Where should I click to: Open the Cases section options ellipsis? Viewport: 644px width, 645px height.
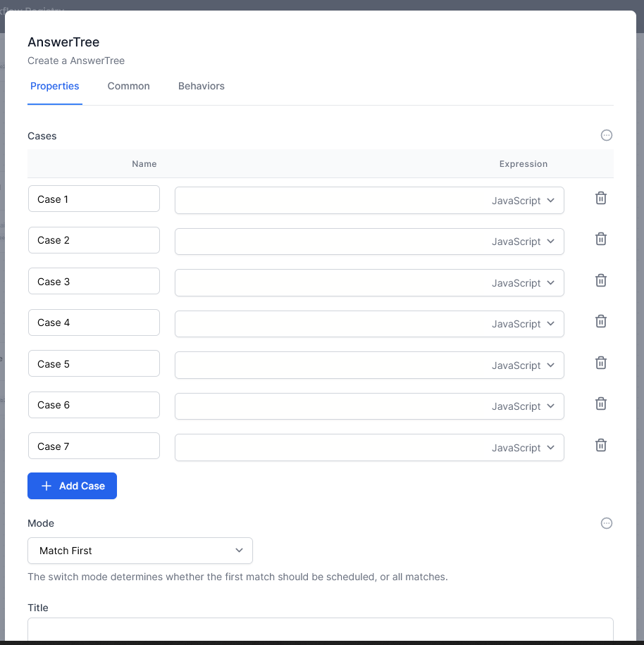tap(607, 135)
